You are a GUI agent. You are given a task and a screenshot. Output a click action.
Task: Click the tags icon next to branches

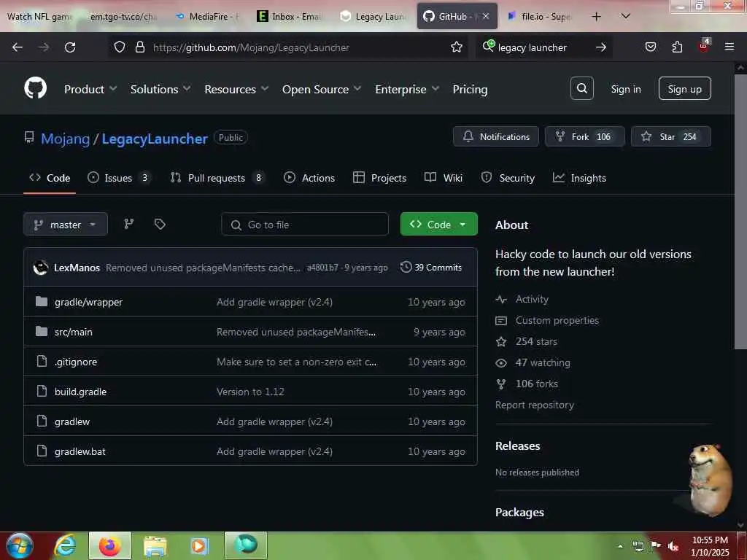(x=160, y=224)
